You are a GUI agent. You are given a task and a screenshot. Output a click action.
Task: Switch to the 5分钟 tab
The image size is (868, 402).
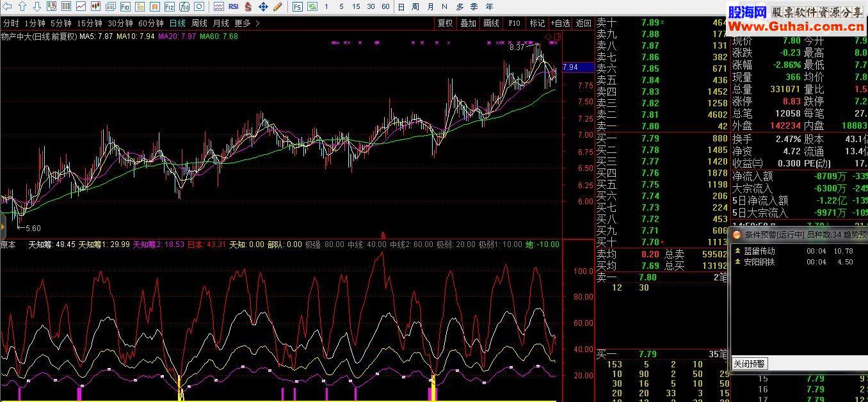coord(61,23)
